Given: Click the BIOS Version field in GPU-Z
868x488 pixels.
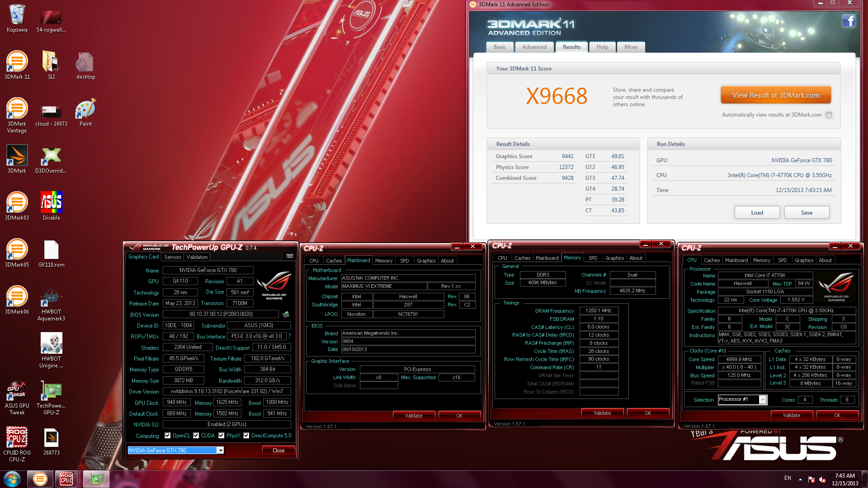Looking at the screenshot, I should 221,314.
